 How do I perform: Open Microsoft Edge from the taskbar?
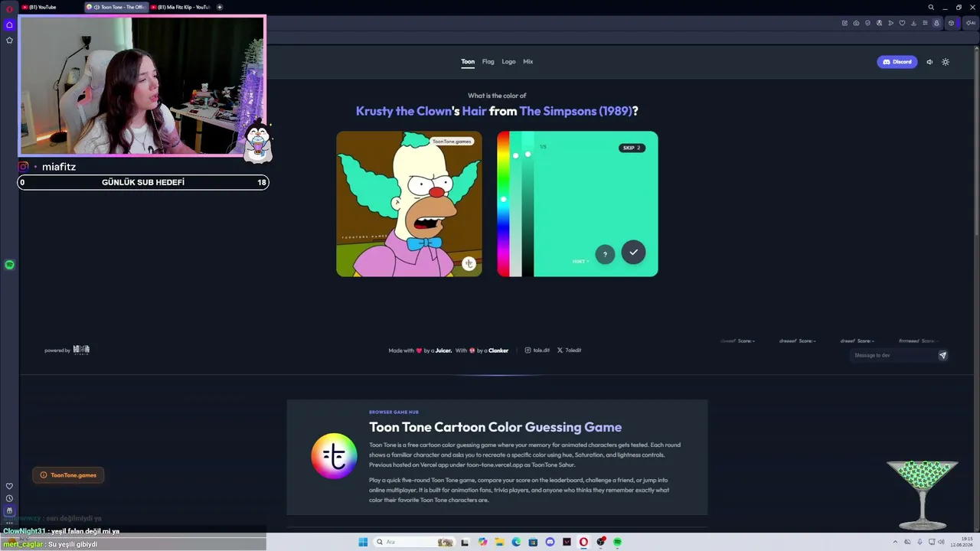click(x=516, y=542)
